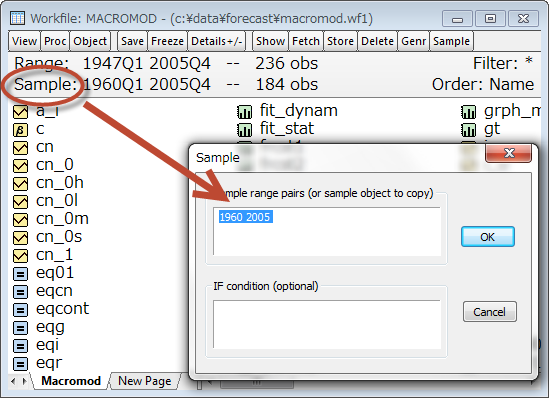Minimize the workfile window
This screenshot has width=549, height=398.
click(457, 18)
